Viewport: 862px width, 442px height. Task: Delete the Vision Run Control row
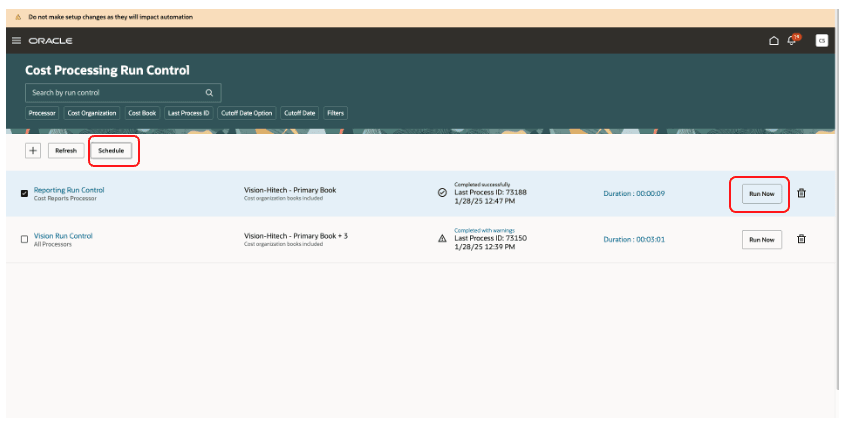point(802,239)
